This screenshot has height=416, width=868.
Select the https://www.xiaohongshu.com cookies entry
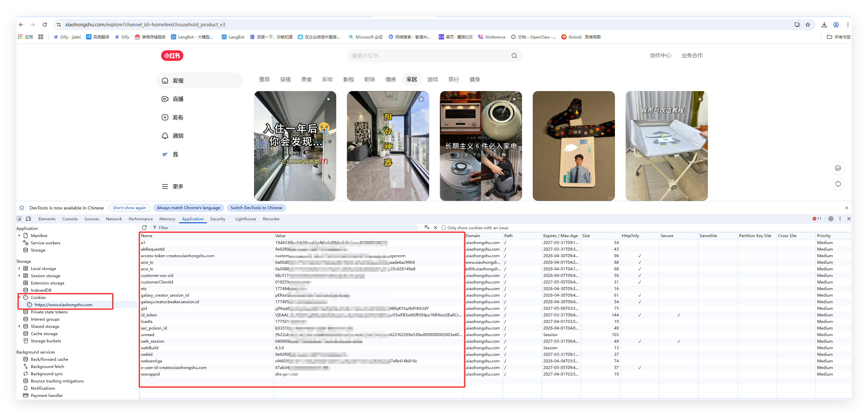point(63,305)
